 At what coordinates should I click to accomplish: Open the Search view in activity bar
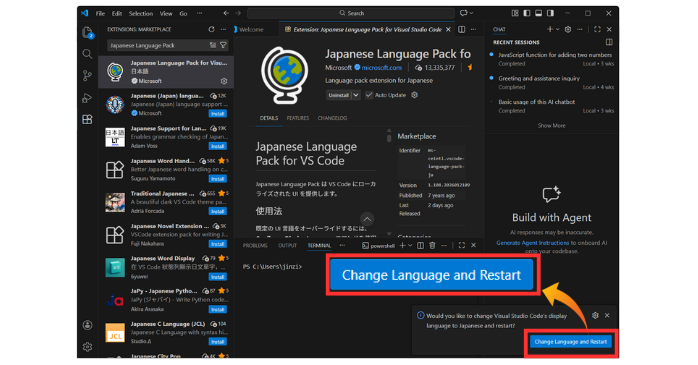(87, 54)
